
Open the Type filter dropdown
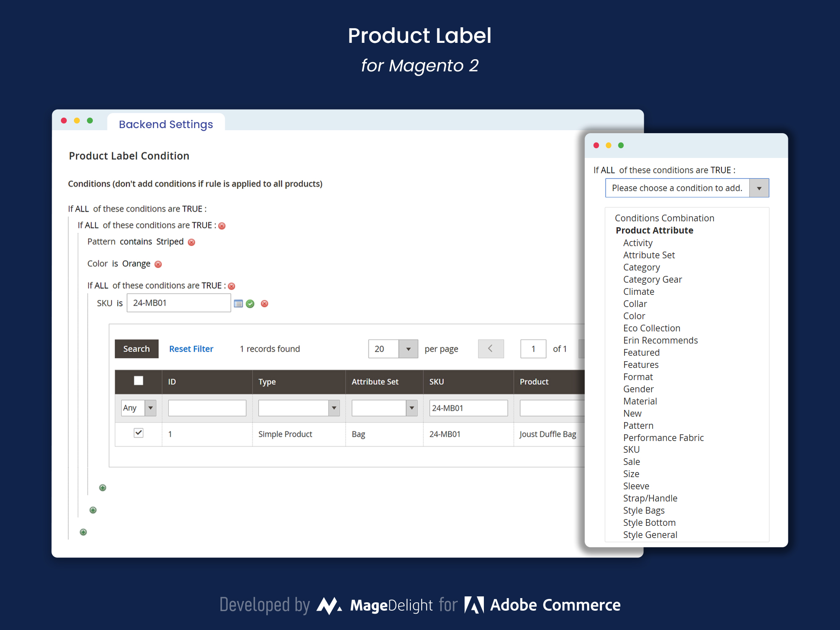(x=299, y=408)
